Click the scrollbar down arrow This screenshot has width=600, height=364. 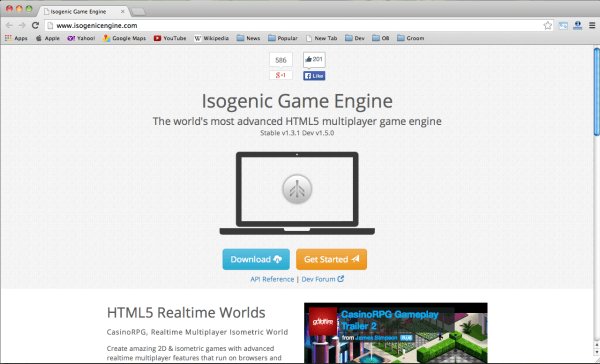coord(596,352)
